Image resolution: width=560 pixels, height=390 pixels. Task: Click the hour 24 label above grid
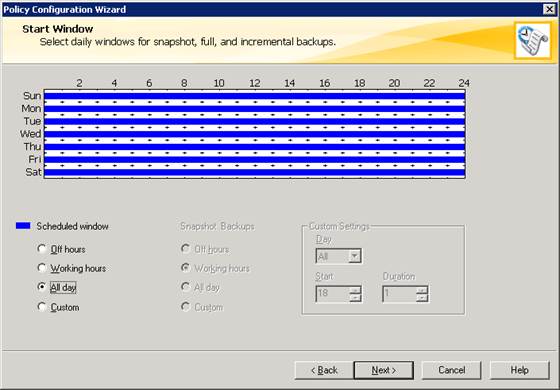[464, 83]
